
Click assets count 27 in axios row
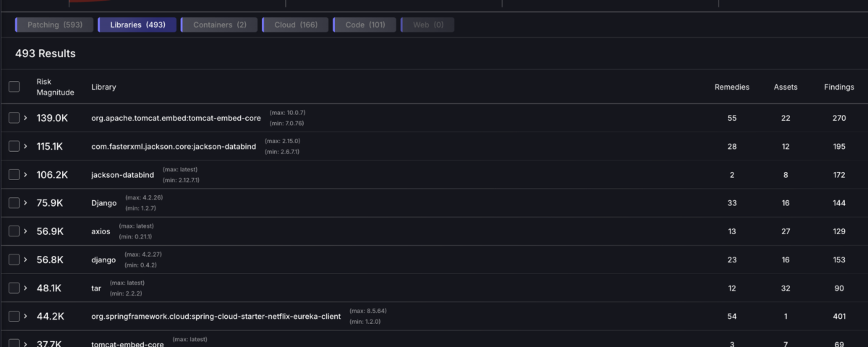786,231
